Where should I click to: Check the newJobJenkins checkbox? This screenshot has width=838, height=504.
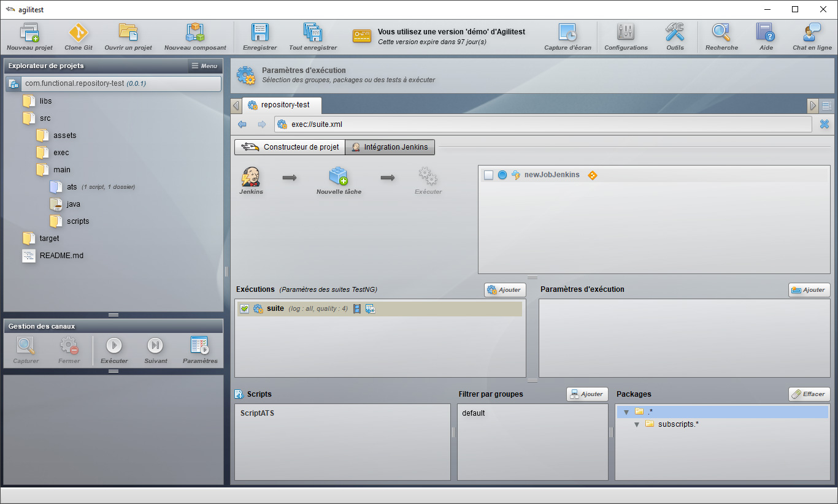point(488,175)
